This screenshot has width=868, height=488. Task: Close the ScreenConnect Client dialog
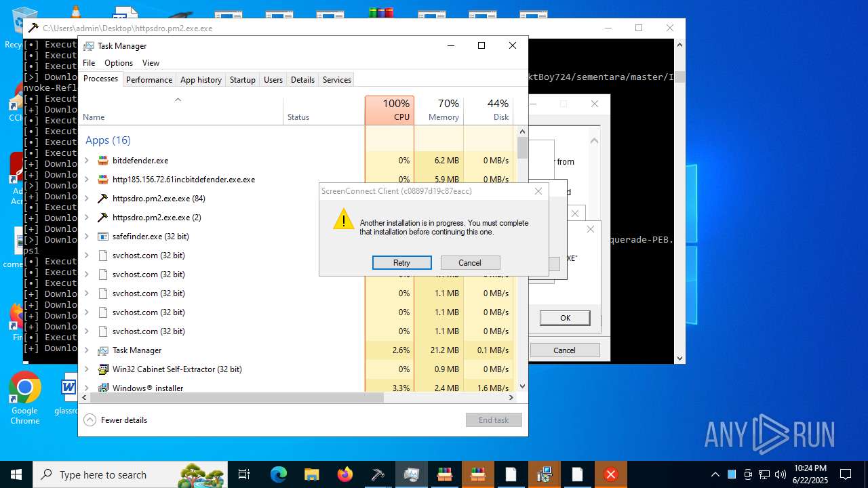538,191
